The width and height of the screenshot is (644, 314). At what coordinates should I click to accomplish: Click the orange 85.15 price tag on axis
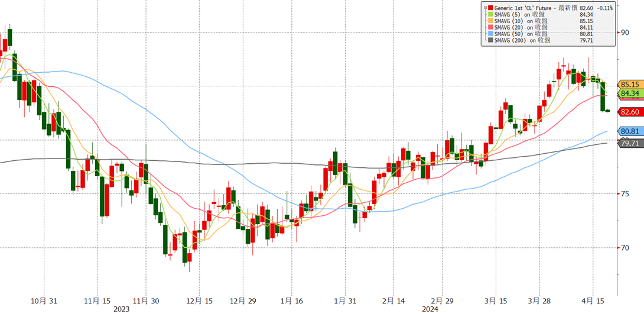(630, 84)
